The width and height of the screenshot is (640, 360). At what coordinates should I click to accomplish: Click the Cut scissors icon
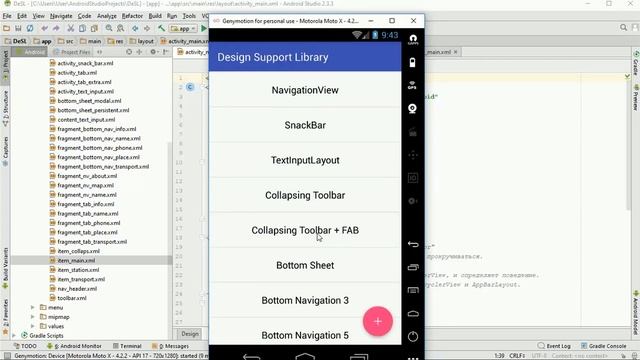point(71,29)
